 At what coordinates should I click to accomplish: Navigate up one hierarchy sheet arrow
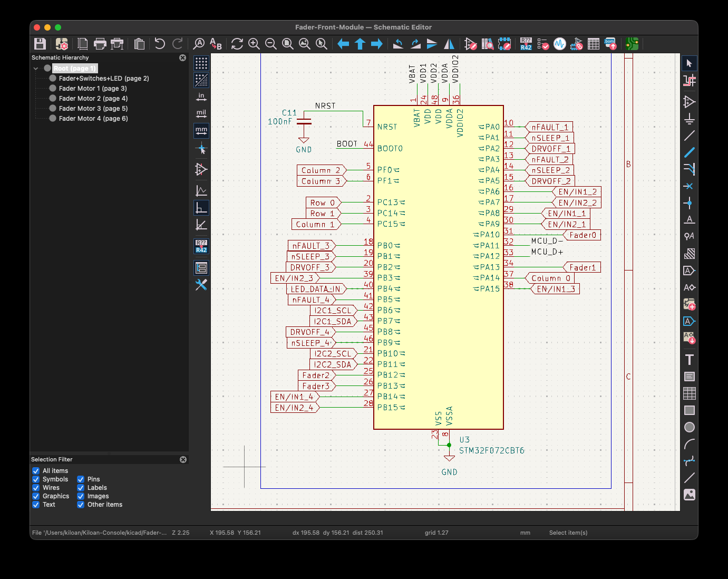coord(360,44)
